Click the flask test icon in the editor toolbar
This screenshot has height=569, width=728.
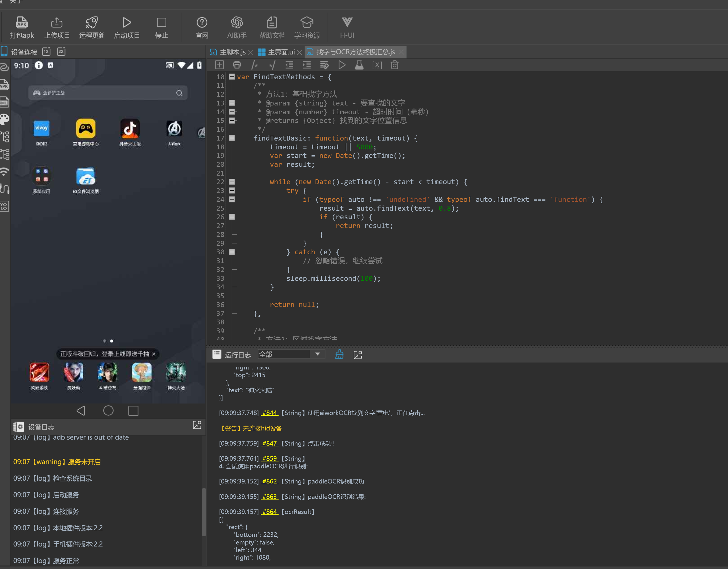point(359,65)
